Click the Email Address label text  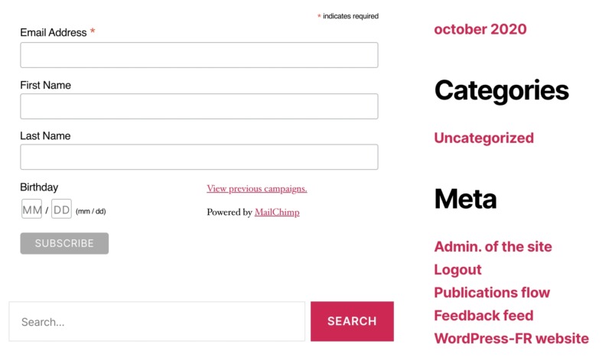[x=53, y=33]
